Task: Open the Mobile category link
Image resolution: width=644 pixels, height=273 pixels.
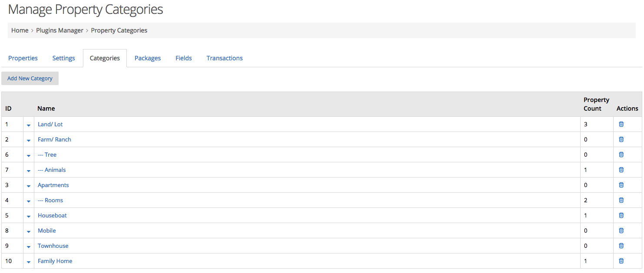Action: (47, 230)
